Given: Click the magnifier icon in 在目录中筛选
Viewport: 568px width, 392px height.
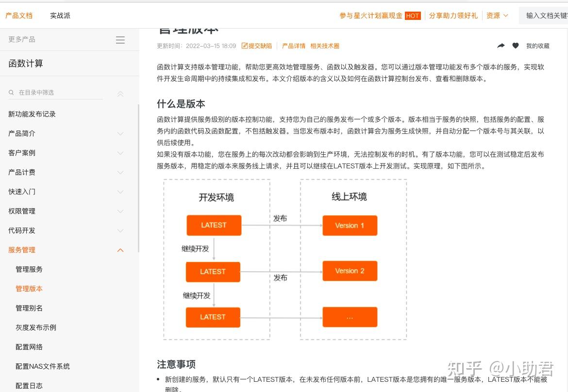Looking at the screenshot, I should pyautogui.click(x=11, y=92).
